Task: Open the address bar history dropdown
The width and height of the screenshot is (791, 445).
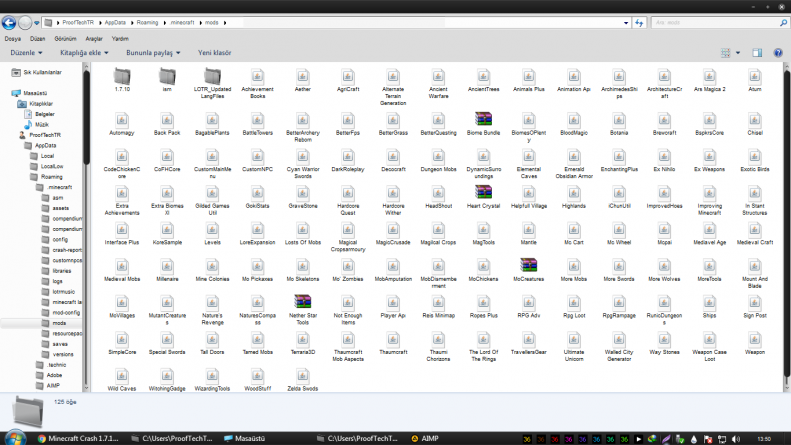Action: (626, 23)
